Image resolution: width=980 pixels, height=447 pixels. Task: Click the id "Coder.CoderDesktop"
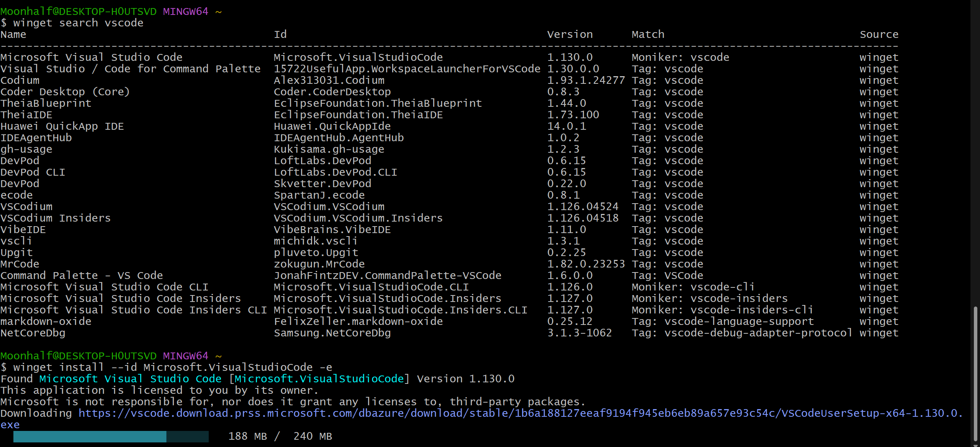coord(332,92)
